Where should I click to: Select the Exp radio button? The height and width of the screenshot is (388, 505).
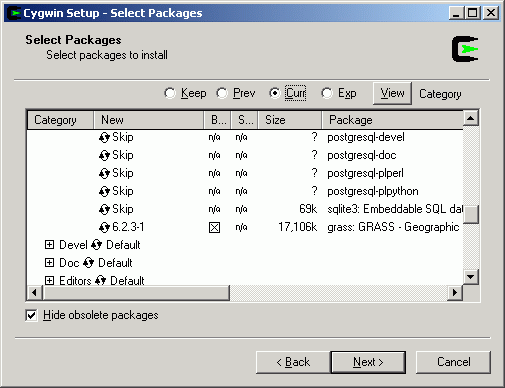coord(327,93)
